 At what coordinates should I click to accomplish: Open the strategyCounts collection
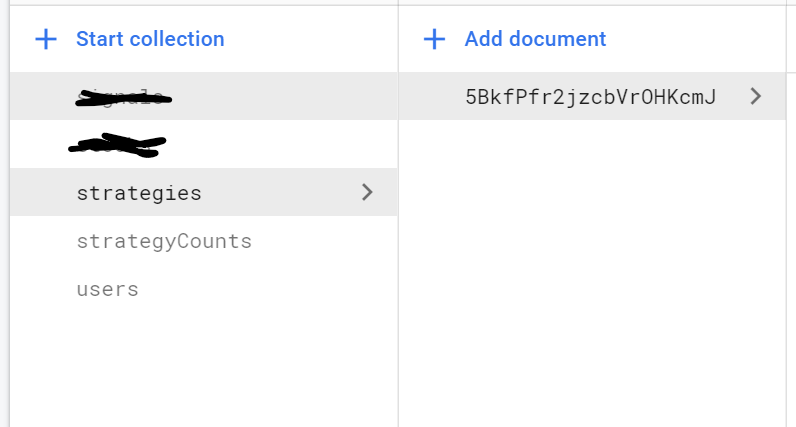[x=164, y=241]
